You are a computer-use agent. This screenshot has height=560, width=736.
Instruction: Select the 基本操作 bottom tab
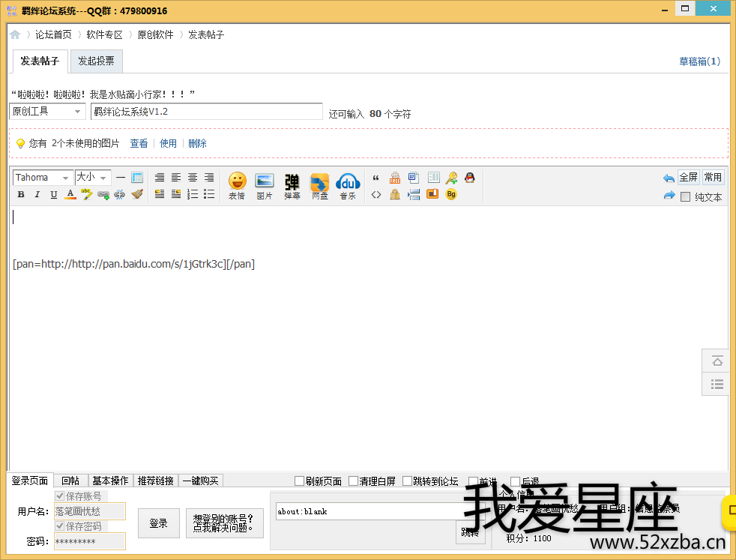(x=110, y=481)
